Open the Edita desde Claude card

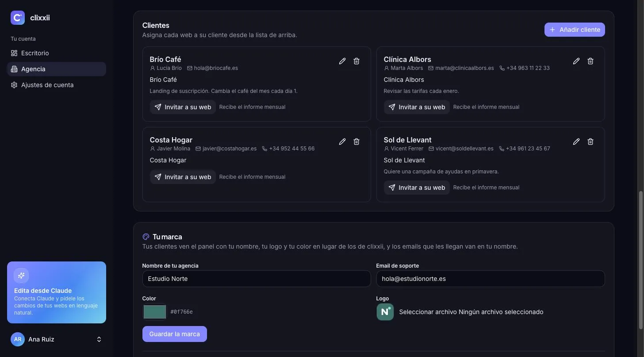pyautogui.click(x=57, y=292)
